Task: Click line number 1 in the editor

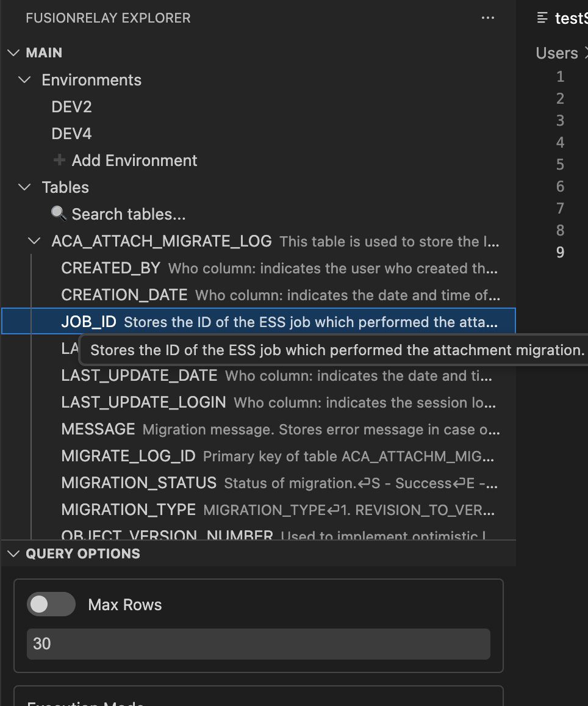Action: (x=560, y=76)
